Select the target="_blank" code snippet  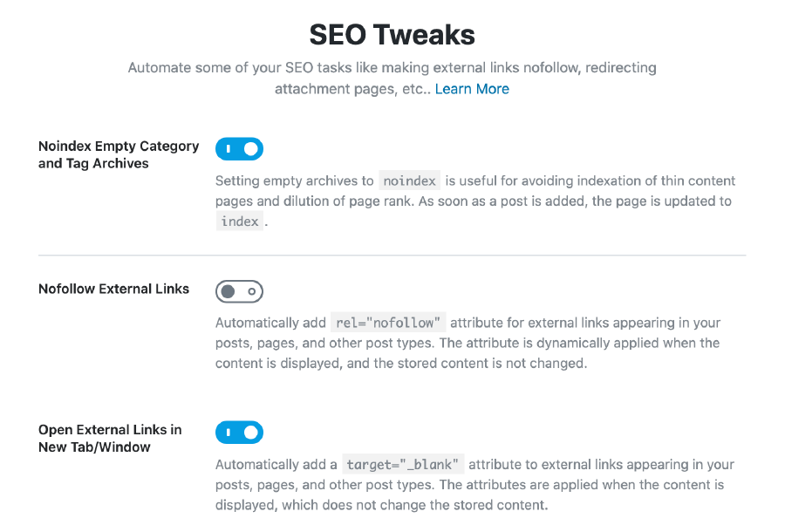(404, 464)
